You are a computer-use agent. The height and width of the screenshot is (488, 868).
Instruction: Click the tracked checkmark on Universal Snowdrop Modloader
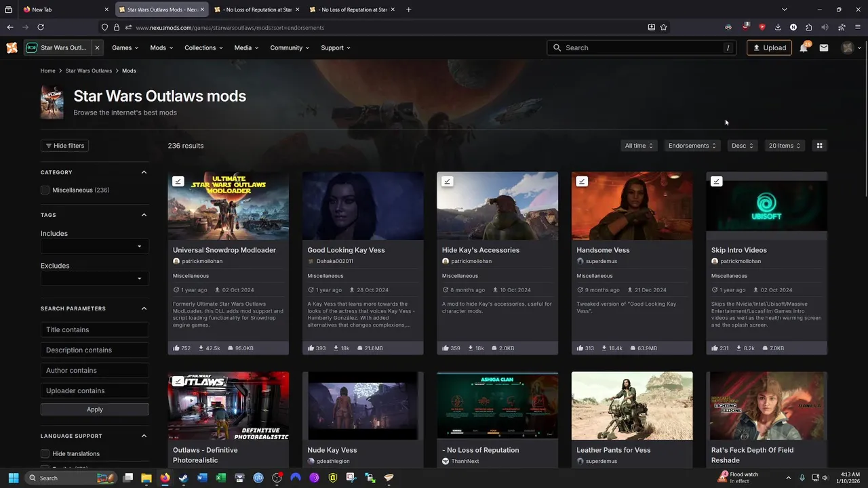point(178,181)
